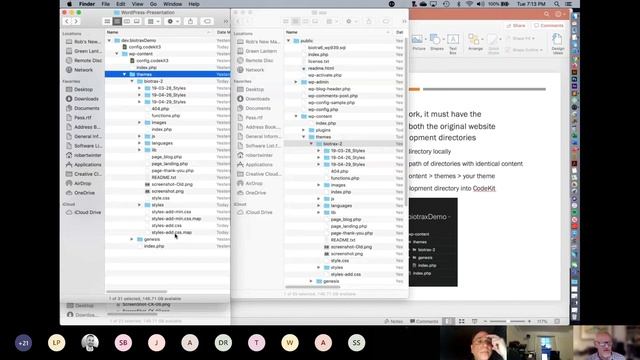Click Share button in PowerPoint

516,25
